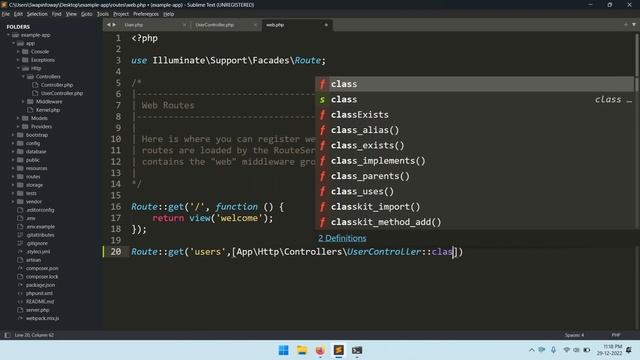Open Controller.php in the sidebar
Screen dimensions: 640x360
(x=57, y=85)
